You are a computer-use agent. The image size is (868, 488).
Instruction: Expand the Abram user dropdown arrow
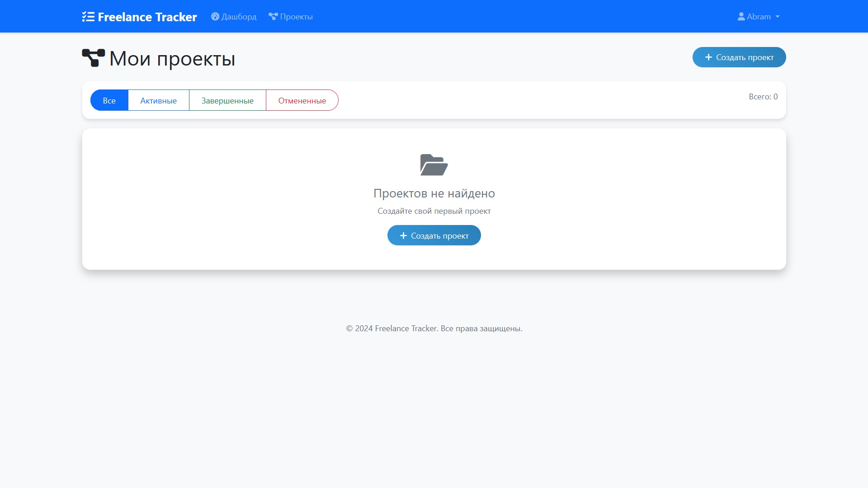(778, 17)
